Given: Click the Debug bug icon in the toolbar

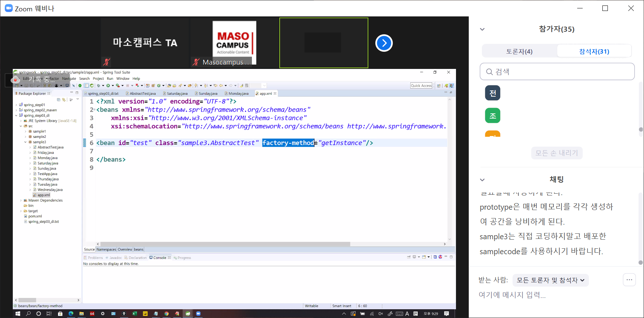Looking at the screenshot, I should click(99, 86).
